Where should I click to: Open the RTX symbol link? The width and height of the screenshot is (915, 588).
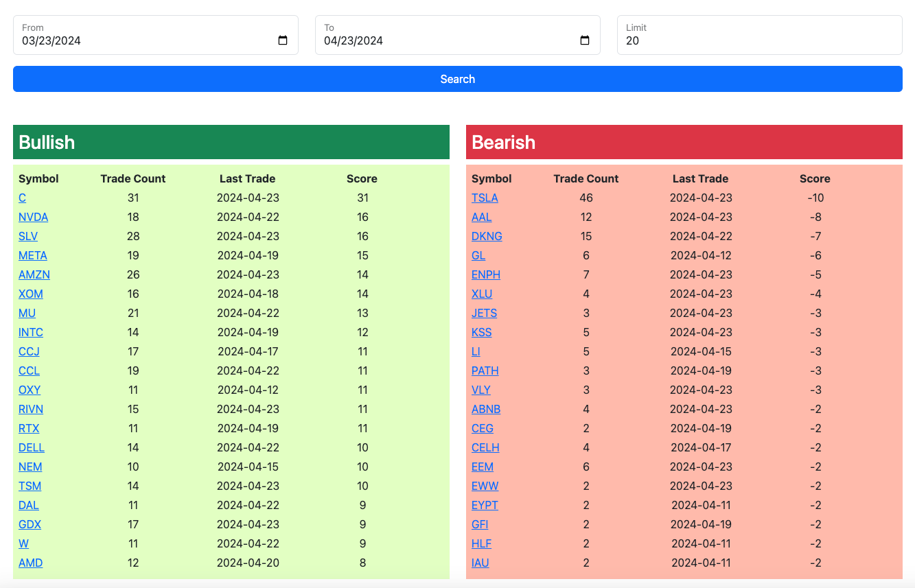click(x=29, y=428)
